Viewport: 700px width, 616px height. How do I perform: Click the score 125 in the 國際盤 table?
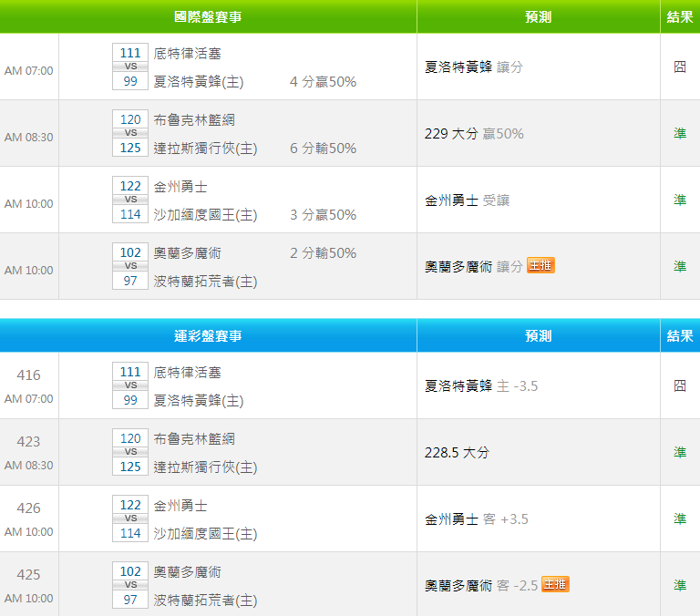130,148
